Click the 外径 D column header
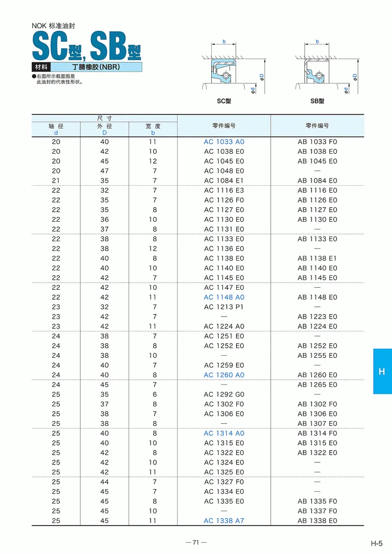 105,129
